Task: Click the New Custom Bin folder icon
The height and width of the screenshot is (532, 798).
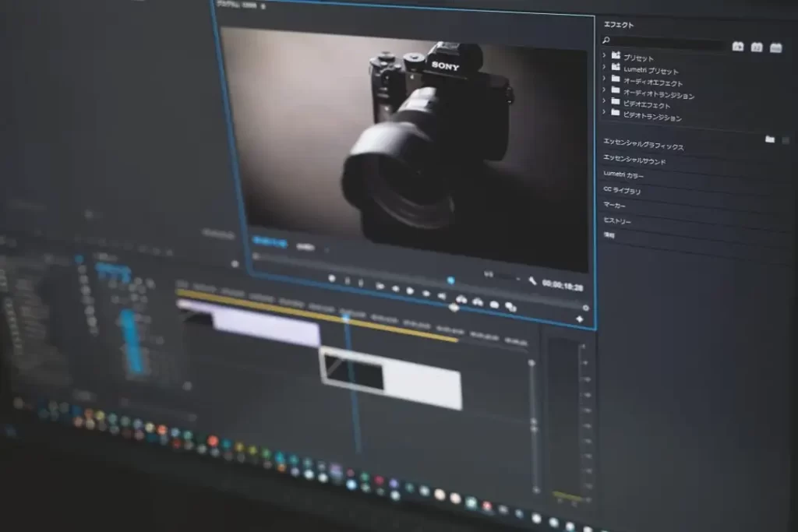Action: point(770,139)
